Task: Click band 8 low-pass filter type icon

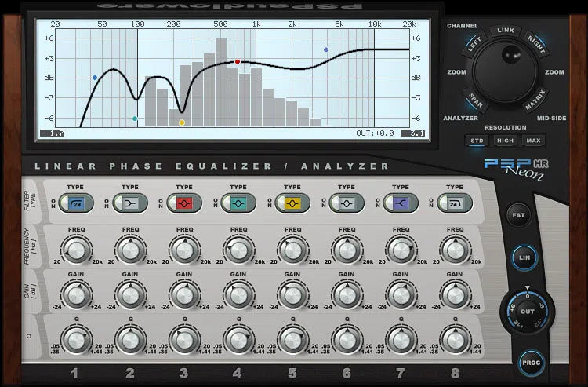Action: point(453,203)
